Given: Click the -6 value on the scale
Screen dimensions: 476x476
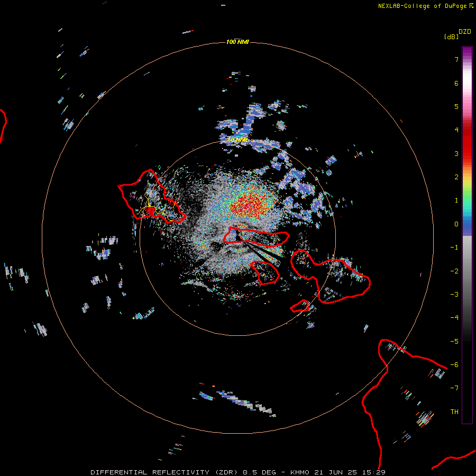Looking at the screenshot, I should tap(454, 365).
